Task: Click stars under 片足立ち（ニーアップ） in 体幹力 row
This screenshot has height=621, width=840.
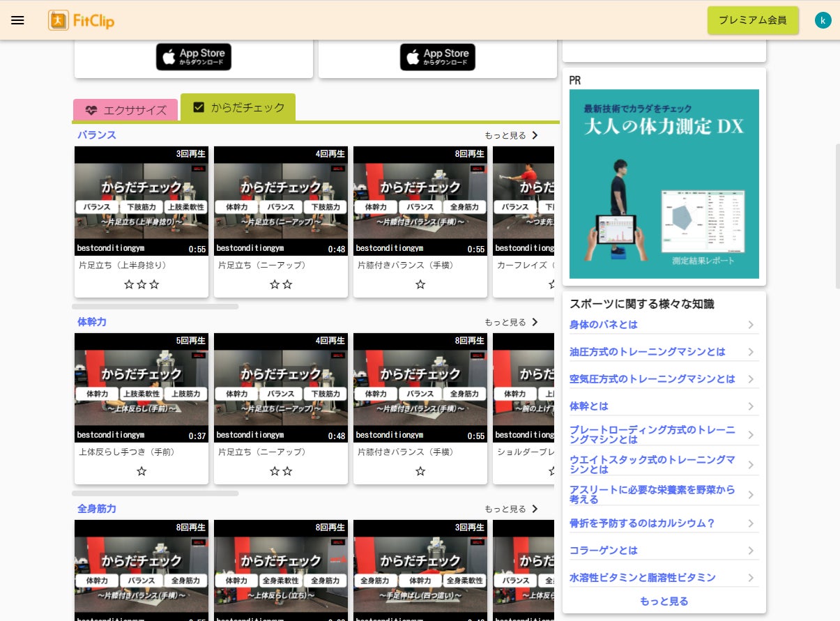Action: (281, 471)
